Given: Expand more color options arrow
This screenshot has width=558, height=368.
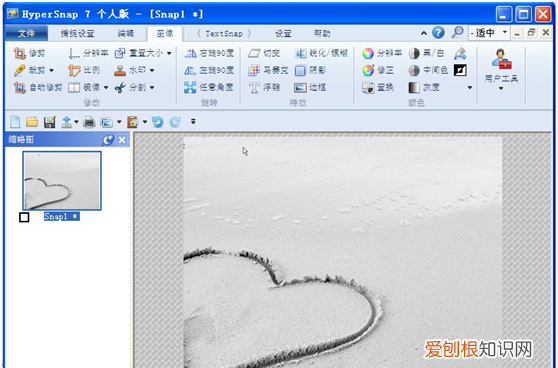Looking at the screenshot, I should coord(470,88).
